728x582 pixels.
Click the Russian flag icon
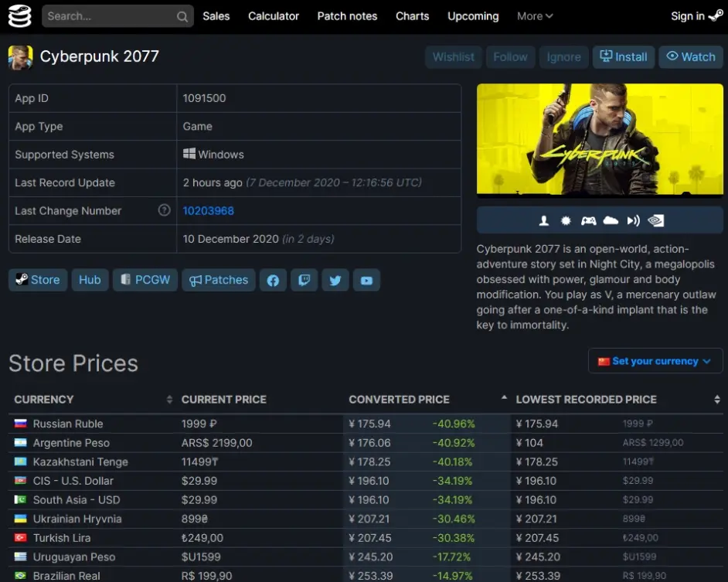[x=20, y=423]
